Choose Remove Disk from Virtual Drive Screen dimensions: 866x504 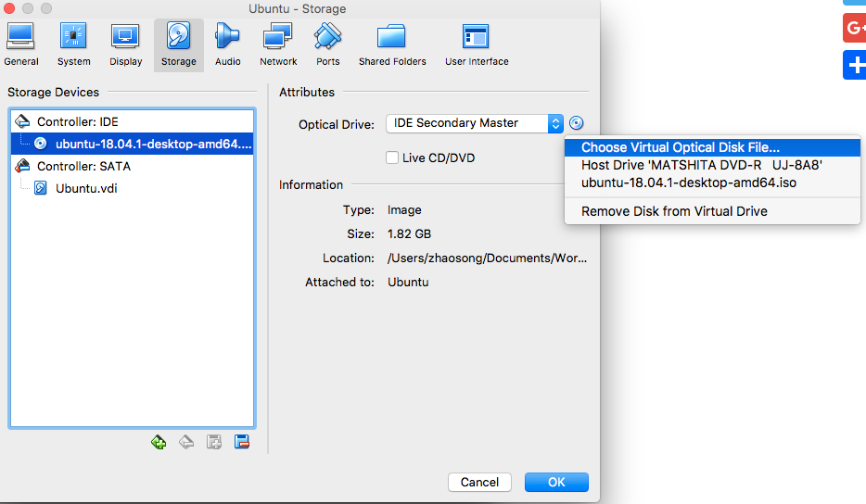[712, 211]
